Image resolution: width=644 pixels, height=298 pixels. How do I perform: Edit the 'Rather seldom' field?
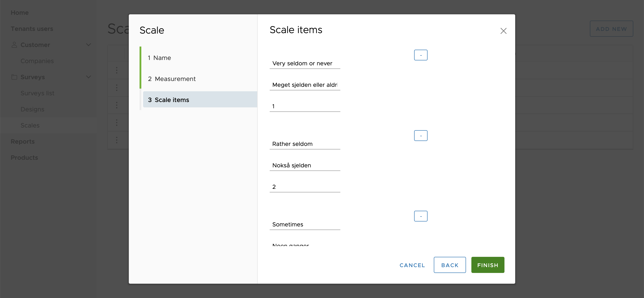(x=305, y=144)
